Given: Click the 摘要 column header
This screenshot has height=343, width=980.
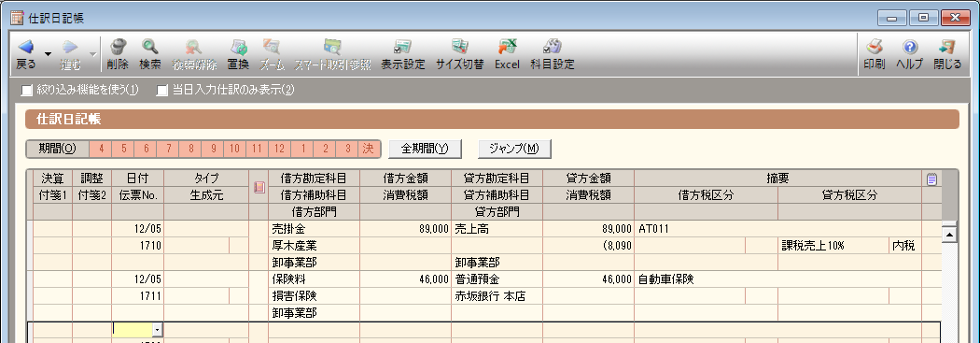Looking at the screenshot, I should [778, 179].
